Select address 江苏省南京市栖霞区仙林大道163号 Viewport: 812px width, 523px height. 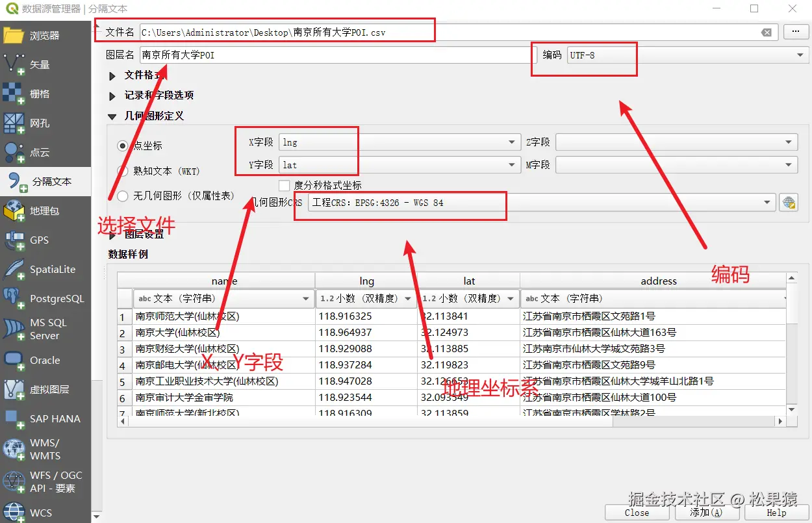tap(653, 333)
